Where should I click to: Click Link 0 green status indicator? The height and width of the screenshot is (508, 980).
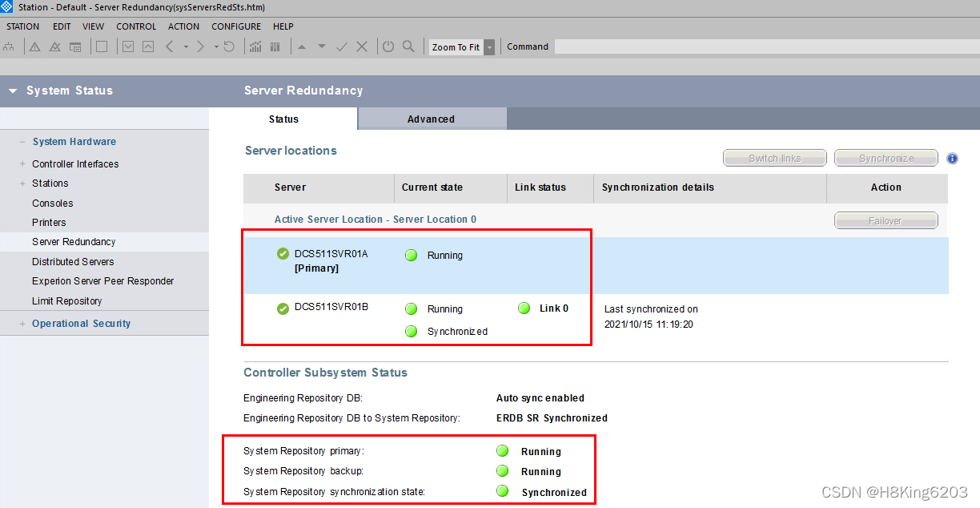pos(524,308)
